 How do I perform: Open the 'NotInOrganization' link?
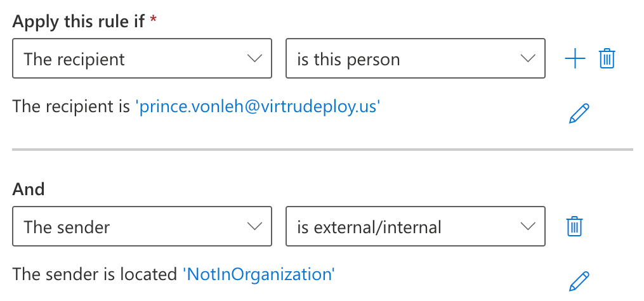pos(259,274)
